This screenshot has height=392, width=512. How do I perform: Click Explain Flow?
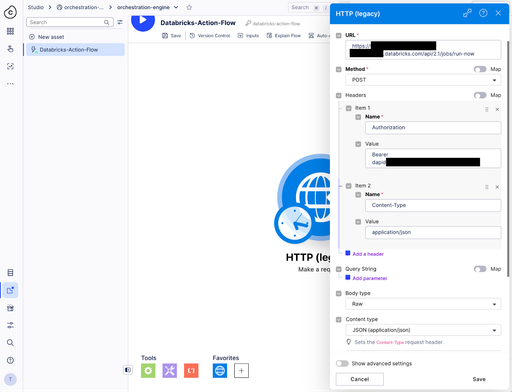click(x=284, y=36)
